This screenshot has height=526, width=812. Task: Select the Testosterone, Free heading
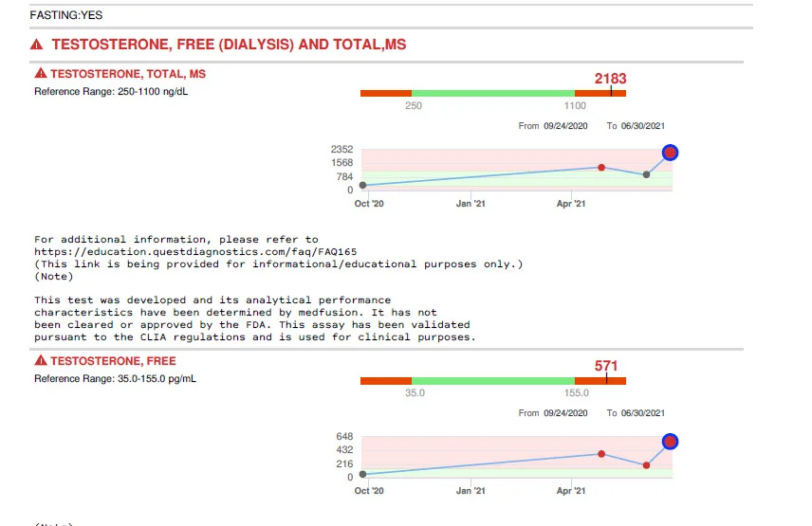tap(113, 362)
